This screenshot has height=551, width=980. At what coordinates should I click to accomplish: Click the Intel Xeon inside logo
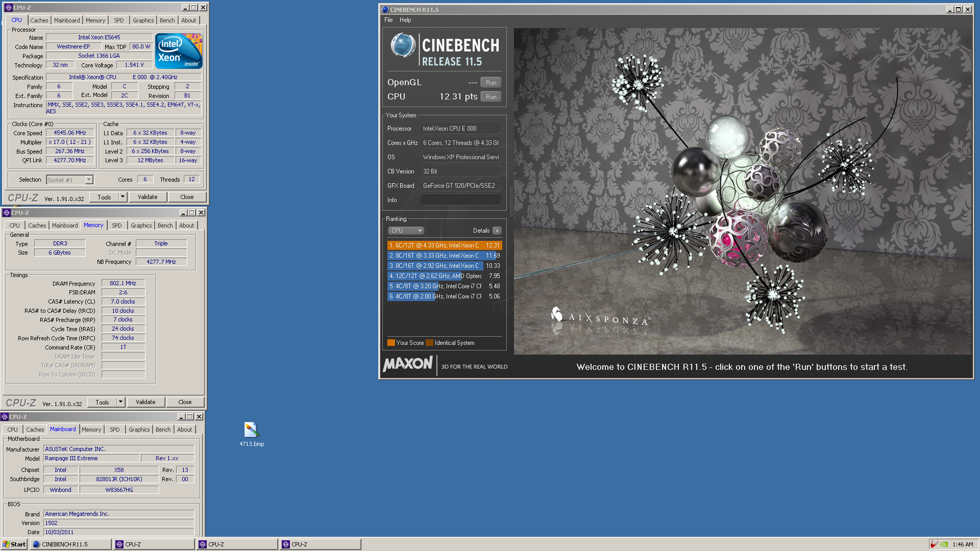point(179,51)
